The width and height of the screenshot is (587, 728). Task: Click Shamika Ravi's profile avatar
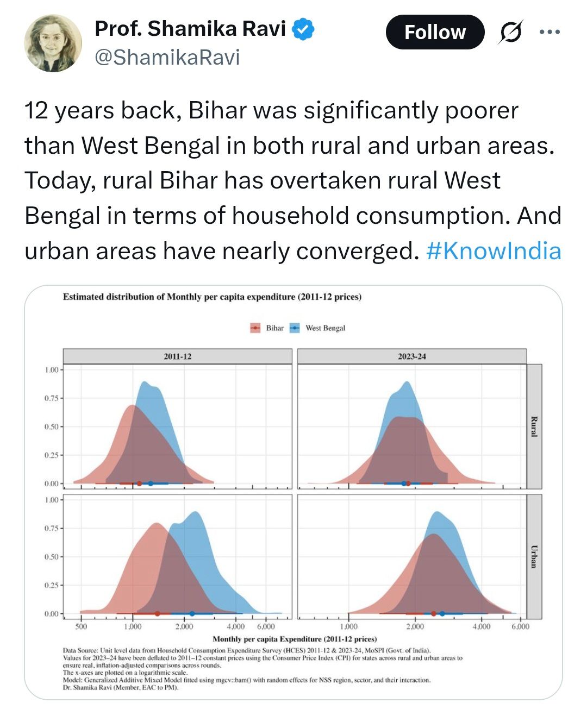pyautogui.click(x=53, y=43)
